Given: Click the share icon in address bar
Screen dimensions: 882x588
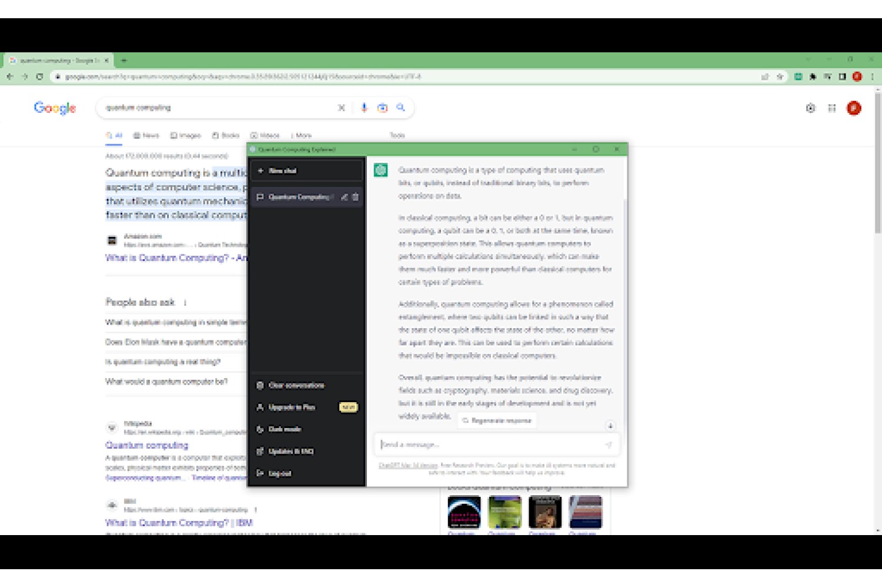Looking at the screenshot, I should tap(765, 76).
